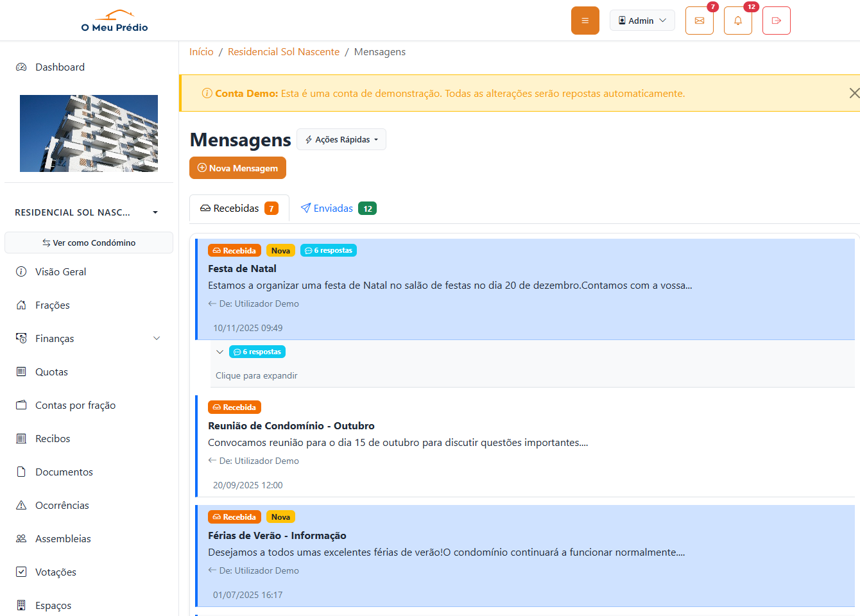The image size is (860, 616).
Task: Expand the Finanças submenu chevron
Action: pos(157,338)
